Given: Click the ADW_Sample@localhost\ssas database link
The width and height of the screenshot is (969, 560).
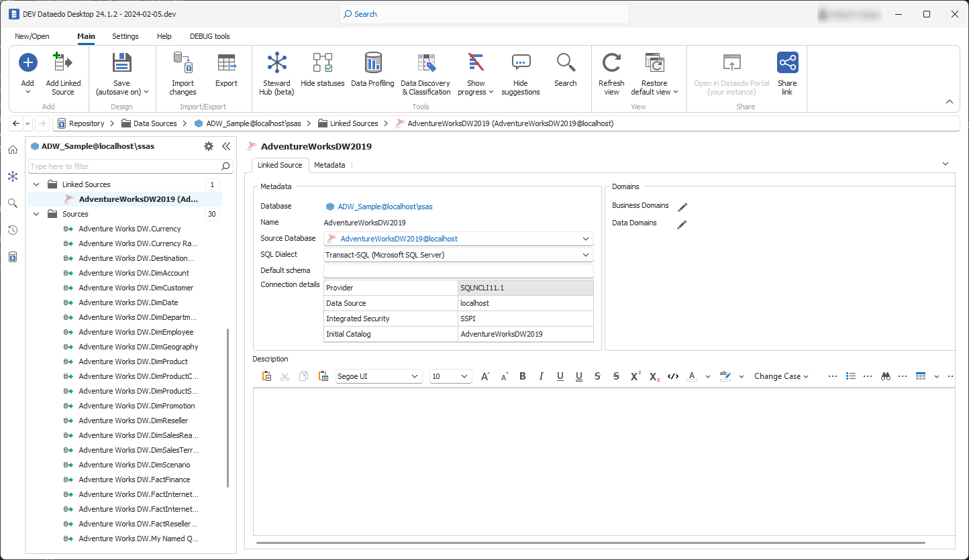Looking at the screenshot, I should tap(385, 207).
